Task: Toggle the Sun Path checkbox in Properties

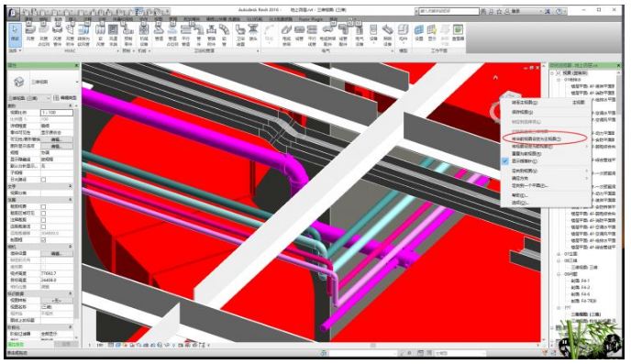Action: click(x=43, y=180)
